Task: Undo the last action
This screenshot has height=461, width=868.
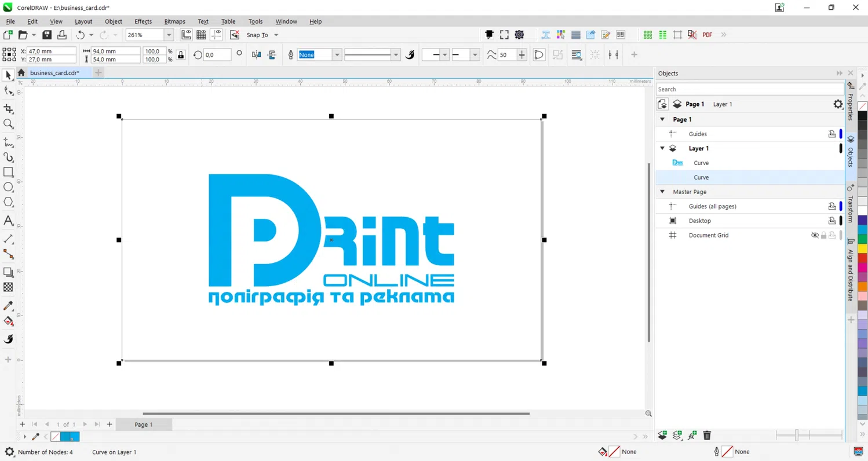Action: tap(80, 35)
